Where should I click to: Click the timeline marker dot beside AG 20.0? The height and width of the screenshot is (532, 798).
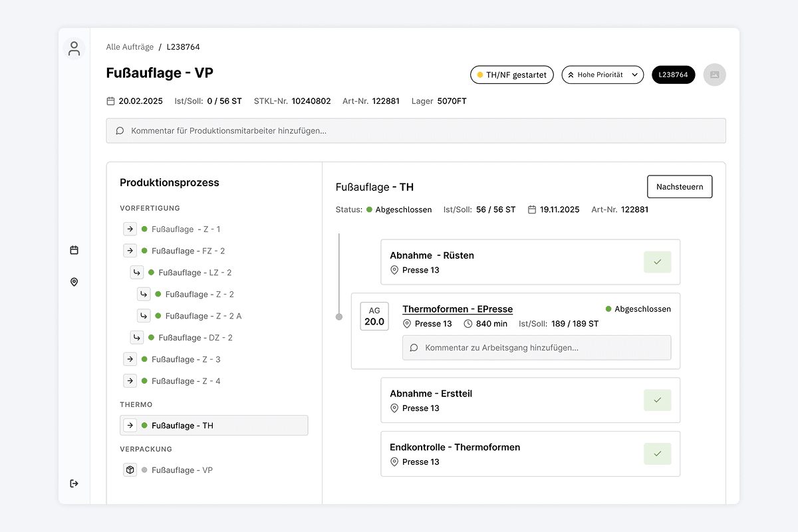click(339, 317)
